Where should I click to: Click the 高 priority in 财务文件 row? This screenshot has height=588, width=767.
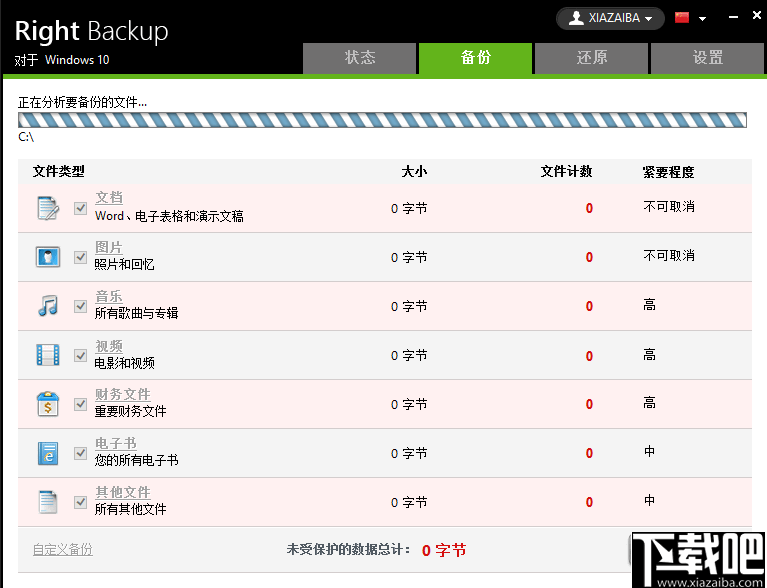pos(649,403)
